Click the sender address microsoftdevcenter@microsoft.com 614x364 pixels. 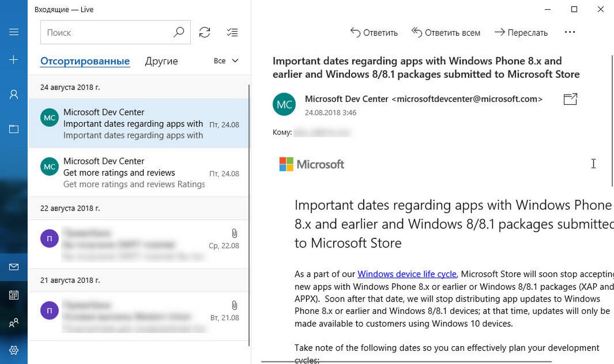point(467,99)
